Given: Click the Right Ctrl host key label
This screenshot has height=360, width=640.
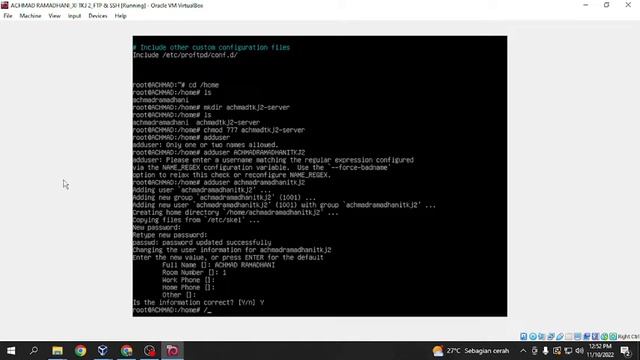Looking at the screenshot, I should click(x=629, y=337).
